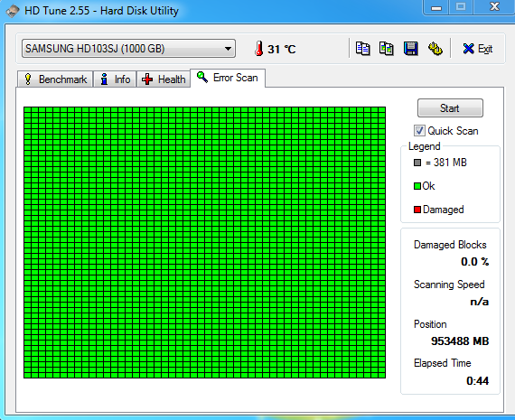The width and height of the screenshot is (515, 420).
Task: Open the options wrench icon
Action: click(435, 49)
